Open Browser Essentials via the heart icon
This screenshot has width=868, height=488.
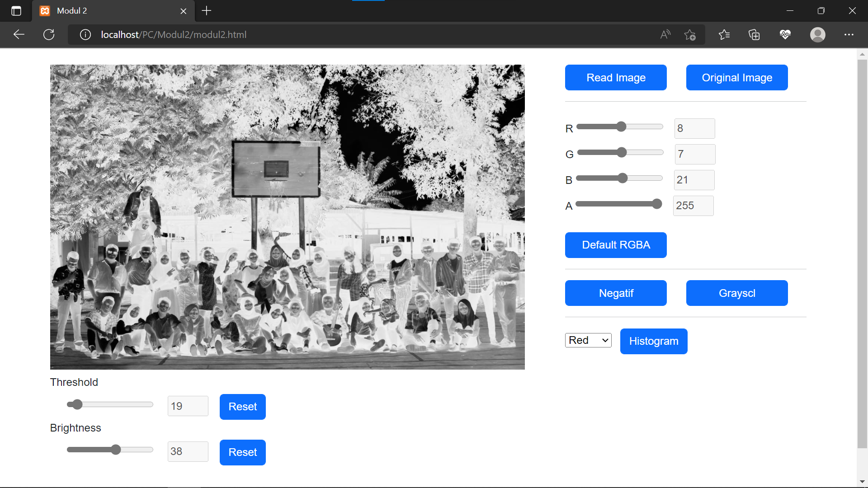[x=785, y=34]
